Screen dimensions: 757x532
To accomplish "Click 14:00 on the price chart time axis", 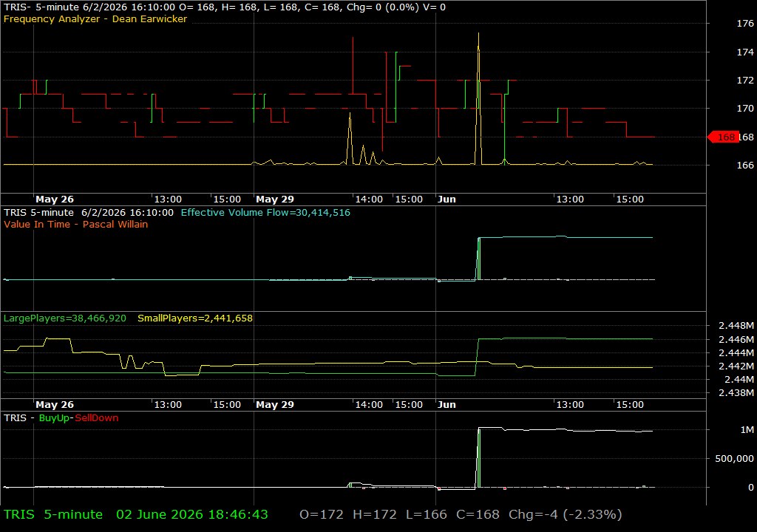I will [x=369, y=199].
